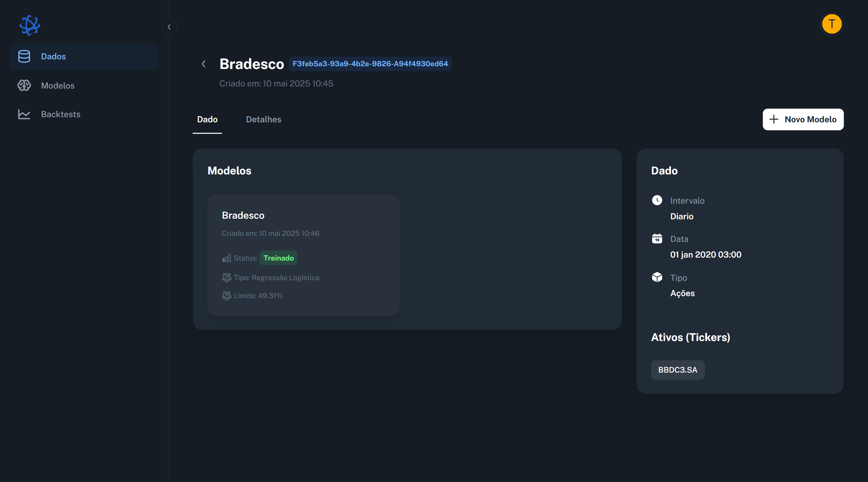Click the Intervalo clock icon
868x482 pixels.
[x=657, y=200]
